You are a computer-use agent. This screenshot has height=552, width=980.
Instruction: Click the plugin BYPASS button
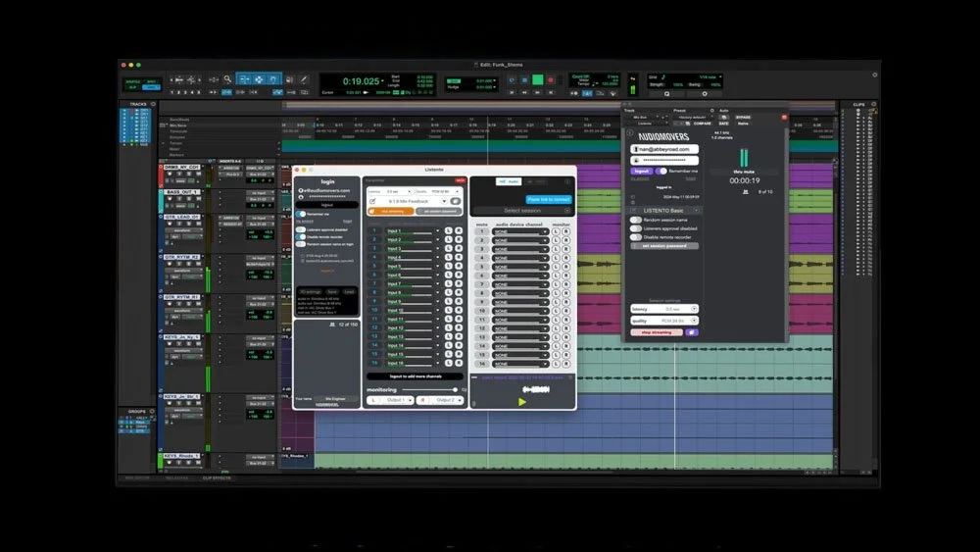743,117
